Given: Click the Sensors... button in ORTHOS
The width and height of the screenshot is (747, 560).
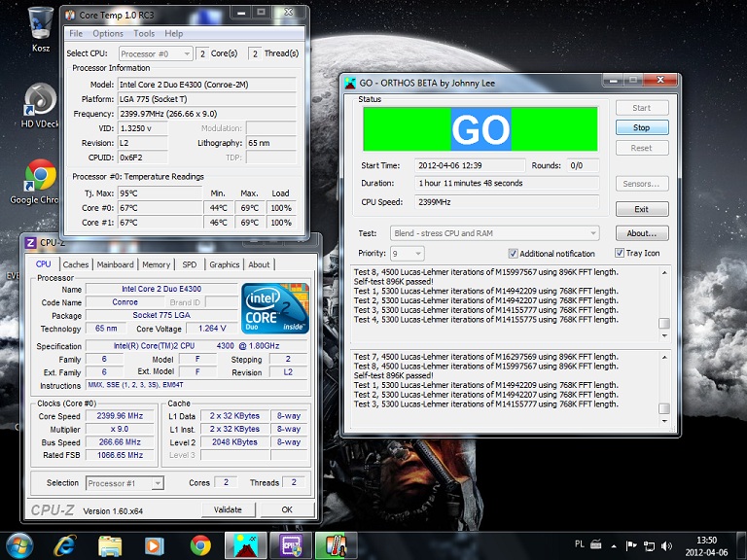Looking at the screenshot, I should [642, 184].
